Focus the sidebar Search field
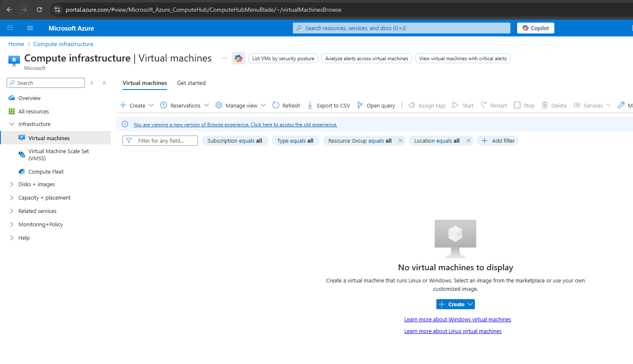 (x=46, y=83)
